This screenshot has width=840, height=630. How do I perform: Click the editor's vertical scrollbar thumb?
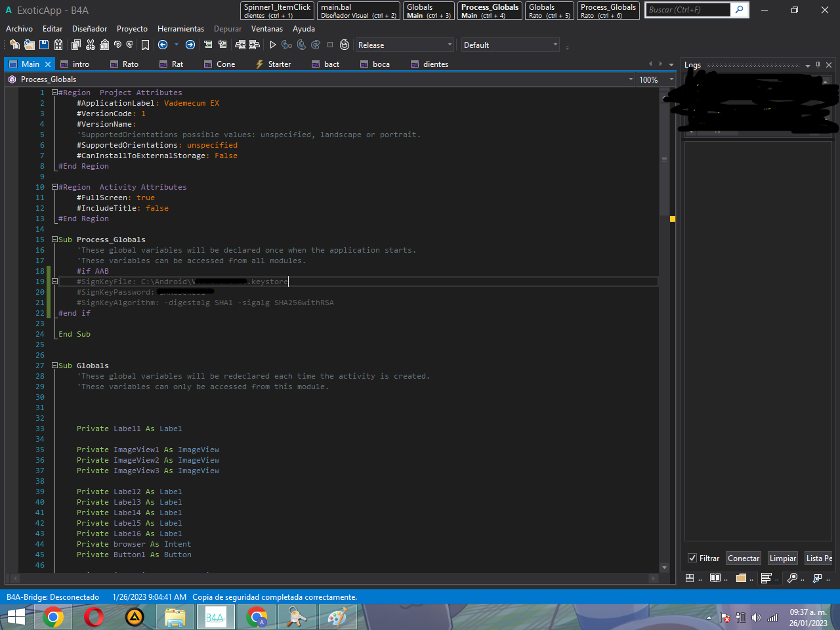(664, 157)
